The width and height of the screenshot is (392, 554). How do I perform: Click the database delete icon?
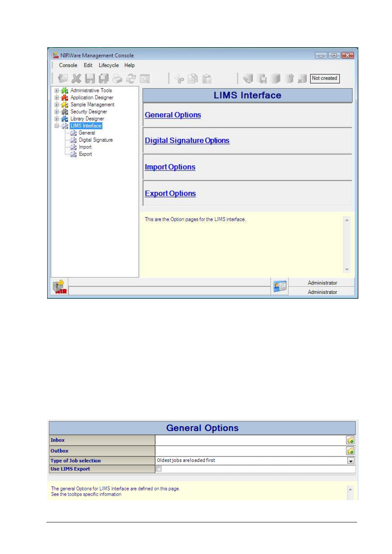point(303,78)
